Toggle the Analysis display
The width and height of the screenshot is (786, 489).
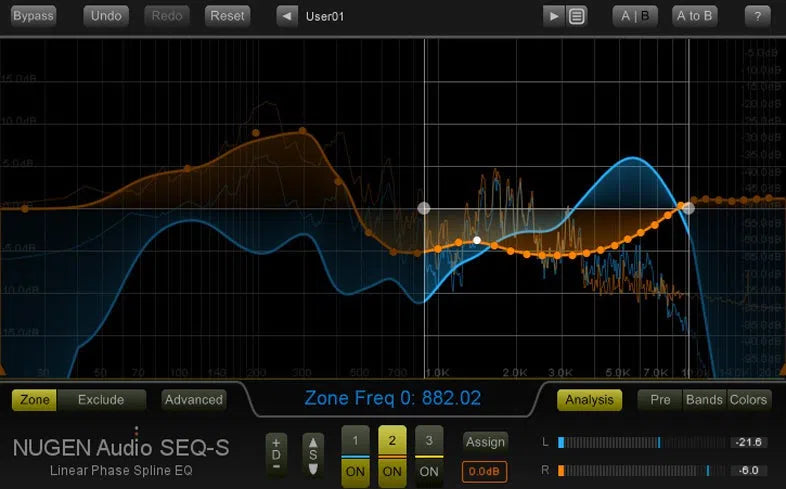coord(590,400)
